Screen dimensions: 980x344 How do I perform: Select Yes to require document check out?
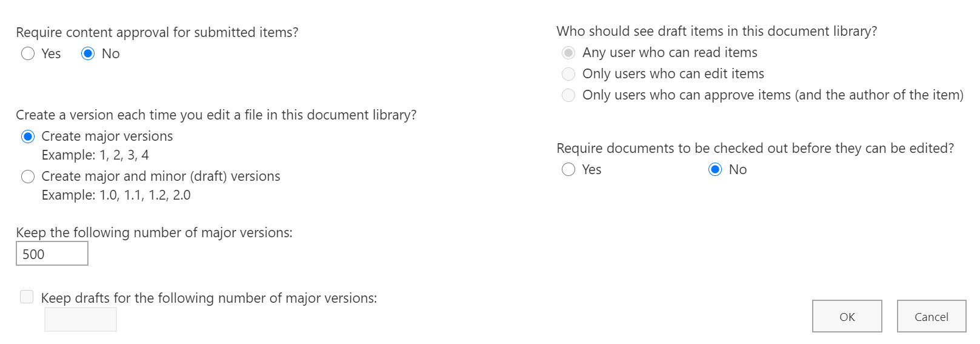pos(568,169)
